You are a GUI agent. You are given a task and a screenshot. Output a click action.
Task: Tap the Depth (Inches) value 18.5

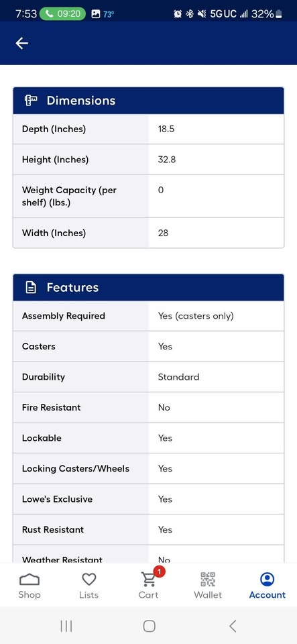[166, 129]
